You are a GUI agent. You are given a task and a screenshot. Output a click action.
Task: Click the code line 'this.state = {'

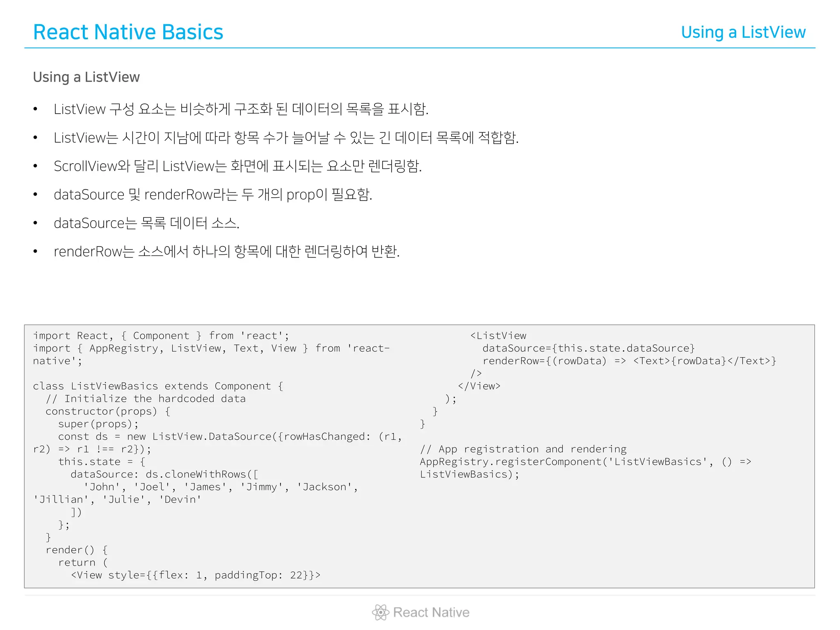point(102,461)
